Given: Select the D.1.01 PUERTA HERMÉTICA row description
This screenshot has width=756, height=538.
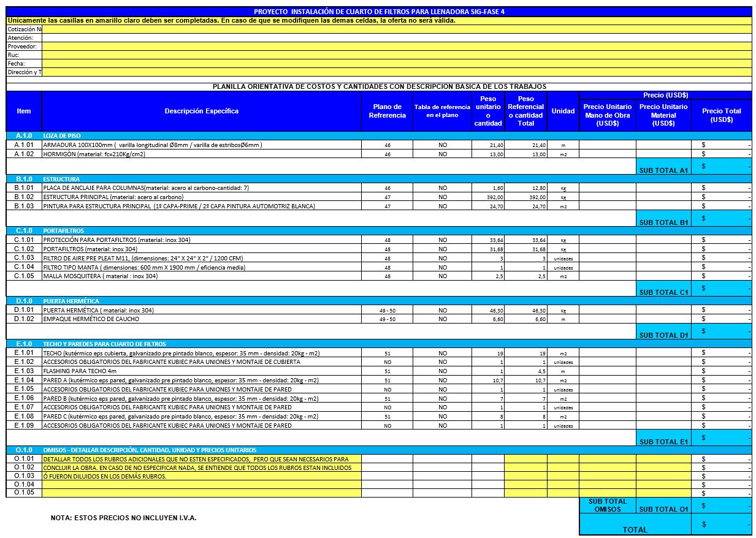Looking at the screenshot, I should (x=202, y=310).
